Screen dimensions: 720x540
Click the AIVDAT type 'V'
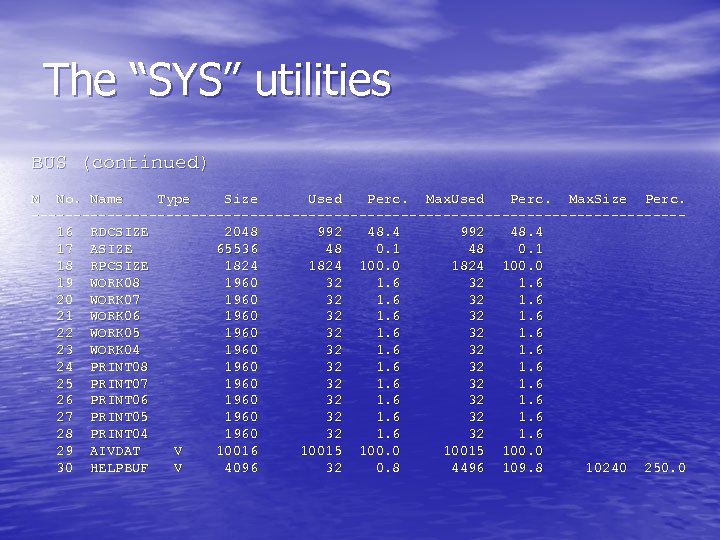pyautogui.click(x=178, y=451)
